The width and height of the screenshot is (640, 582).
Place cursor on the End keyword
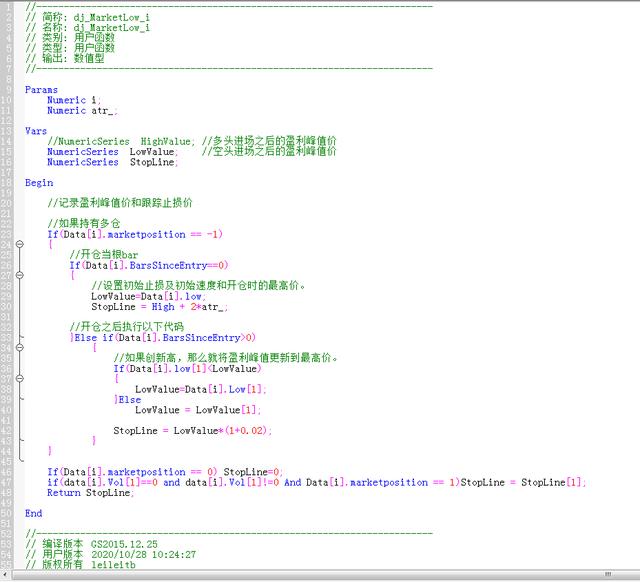click(x=33, y=512)
